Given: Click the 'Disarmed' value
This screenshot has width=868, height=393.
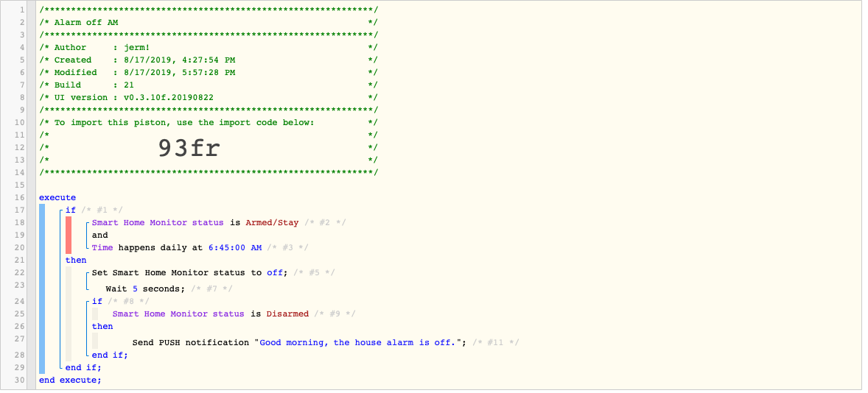Looking at the screenshot, I should 287,314.
